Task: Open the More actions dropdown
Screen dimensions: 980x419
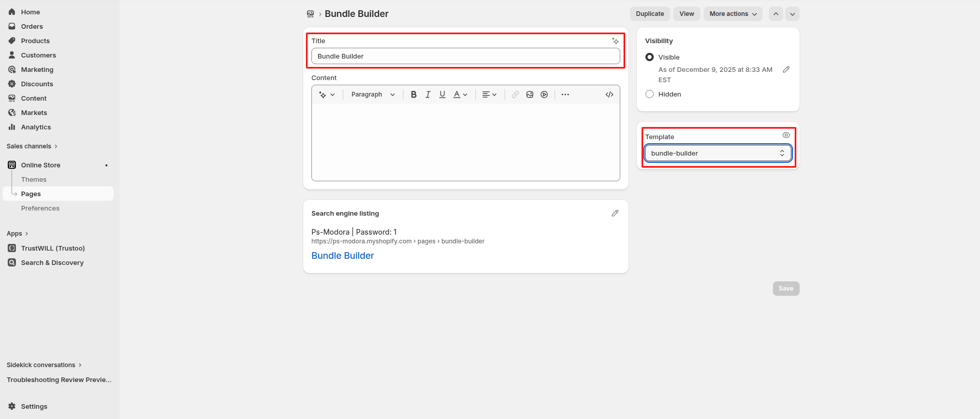Action: (x=733, y=14)
